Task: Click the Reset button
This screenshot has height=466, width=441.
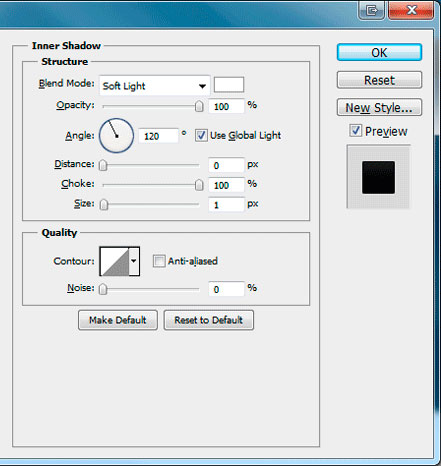Action: tap(379, 80)
